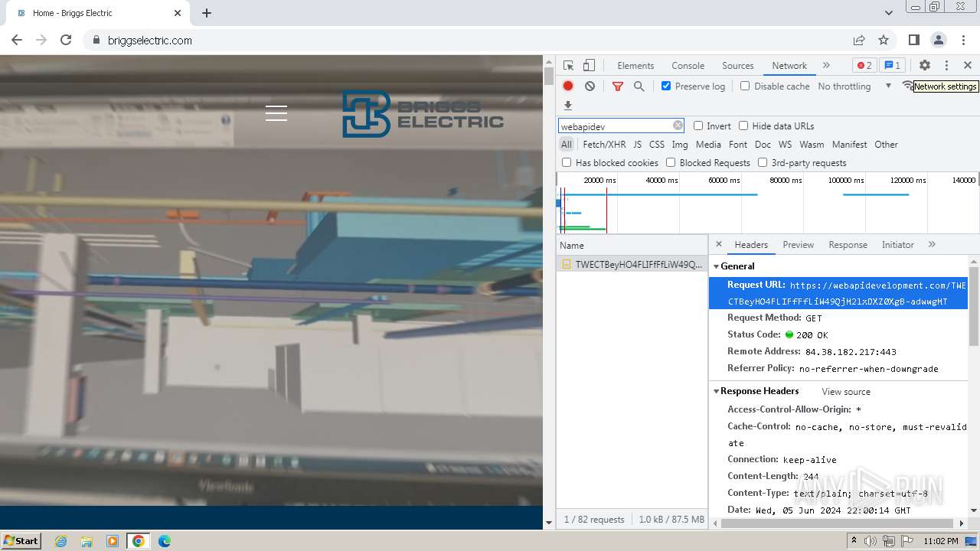Check the Invert filter option
The height and width of the screenshot is (551, 980).
click(698, 126)
